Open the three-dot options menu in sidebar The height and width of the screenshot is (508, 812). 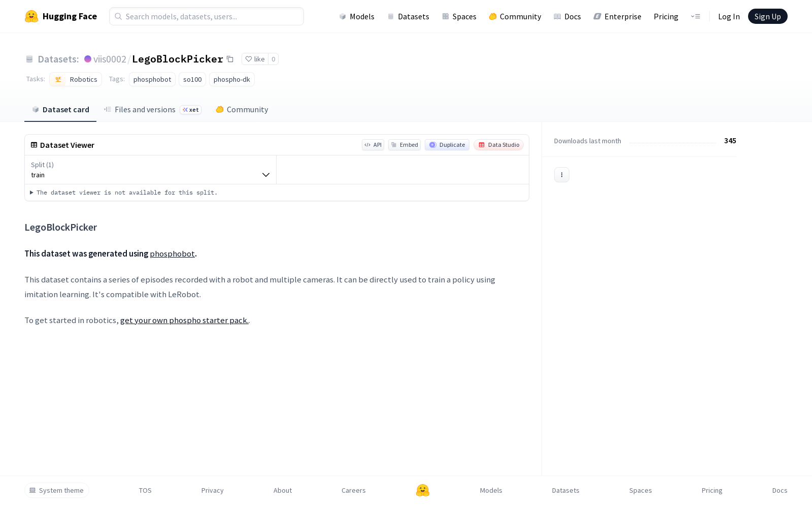coord(561,175)
